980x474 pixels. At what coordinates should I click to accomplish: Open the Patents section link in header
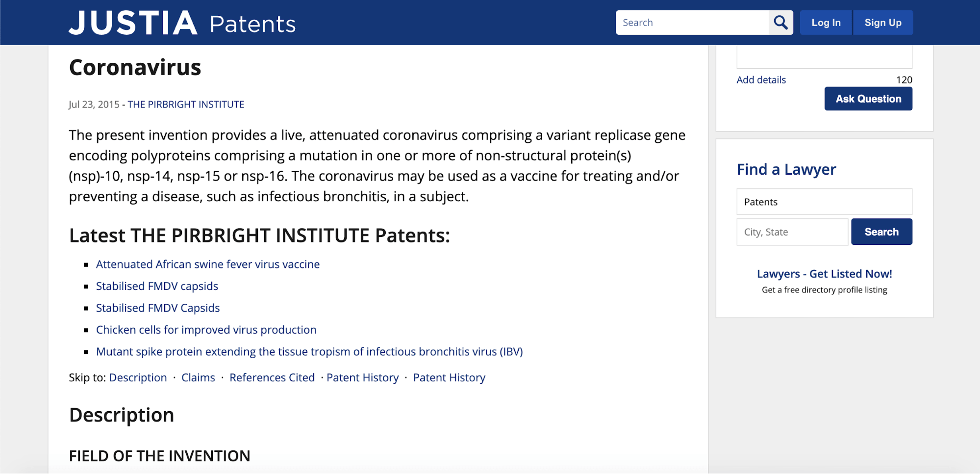[x=252, y=24]
